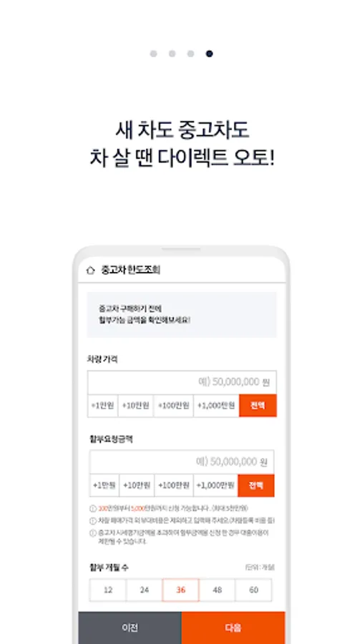Select the first onboarding page dot
The width and height of the screenshot is (362, 644).
154,54
